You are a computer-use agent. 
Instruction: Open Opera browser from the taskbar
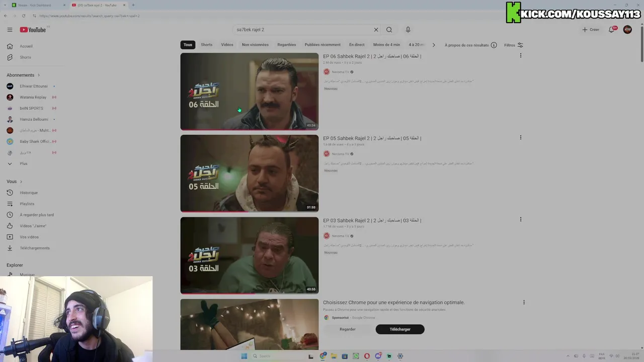[x=367, y=356]
